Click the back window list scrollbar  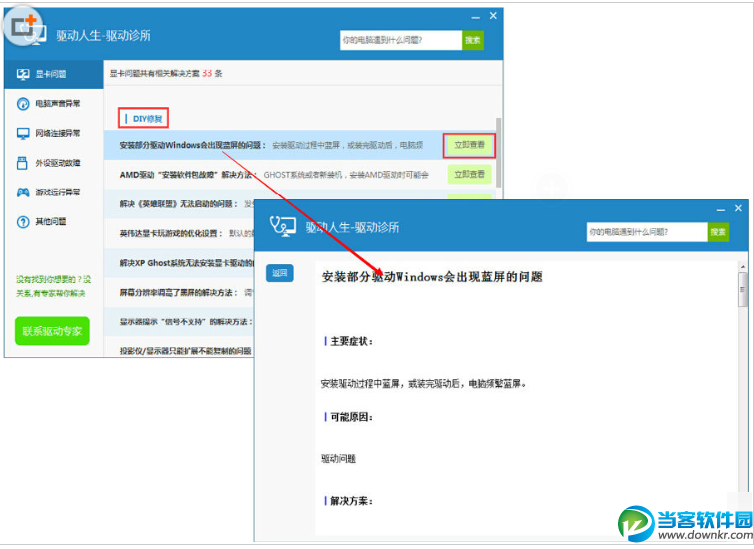(x=499, y=153)
